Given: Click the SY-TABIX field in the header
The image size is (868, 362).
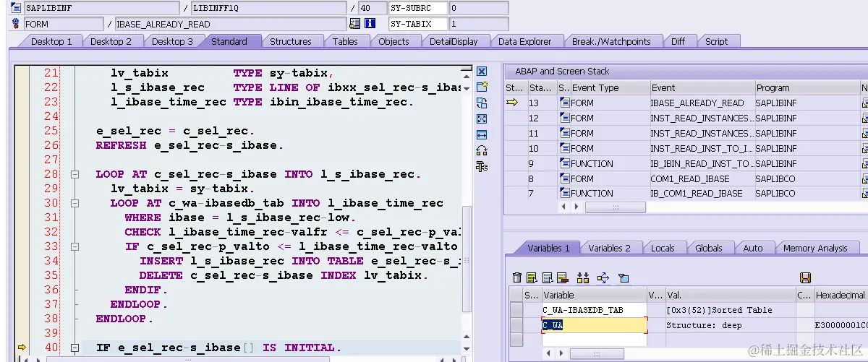Looking at the screenshot, I should (x=417, y=24).
